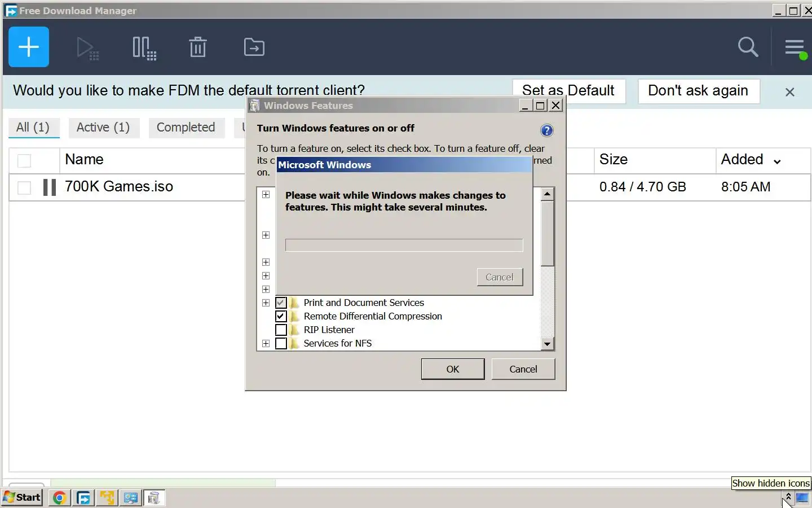Image resolution: width=812 pixels, height=508 pixels.
Task: Open Windows Features help question mark
Action: coord(546,130)
